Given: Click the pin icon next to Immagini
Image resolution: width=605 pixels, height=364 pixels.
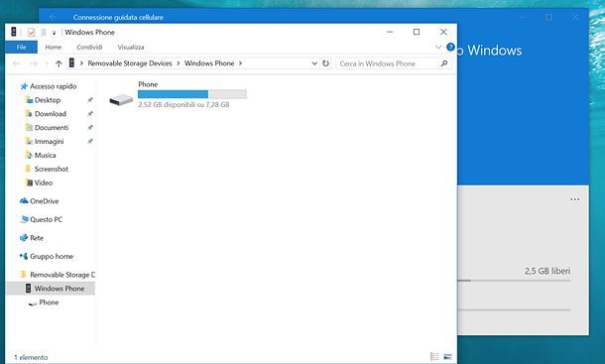Looking at the screenshot, I should [x=90, y=141].
